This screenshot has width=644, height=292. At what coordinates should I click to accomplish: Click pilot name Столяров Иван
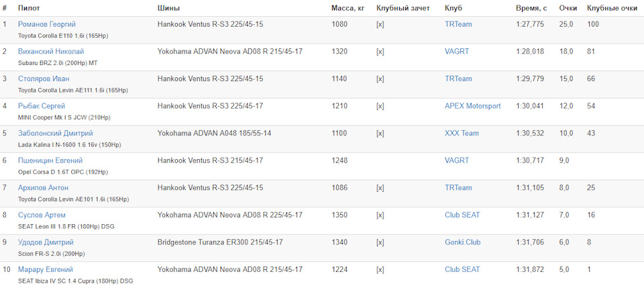(x=44, y=79)
